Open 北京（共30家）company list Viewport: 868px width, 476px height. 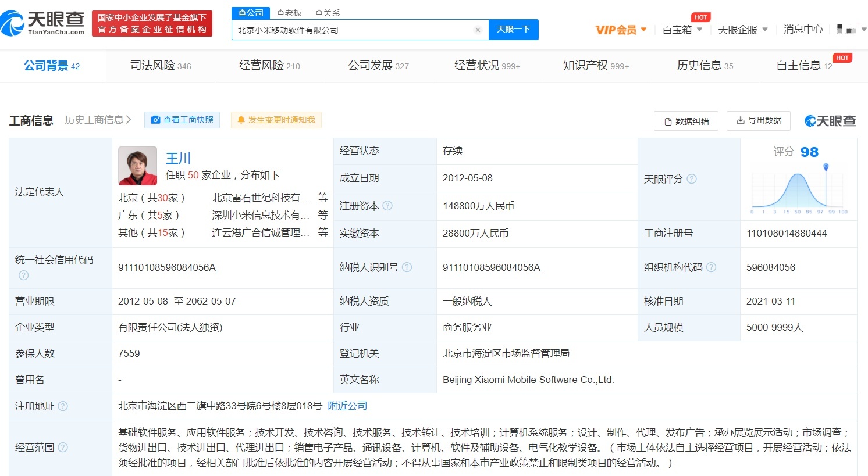click(151, 198)
